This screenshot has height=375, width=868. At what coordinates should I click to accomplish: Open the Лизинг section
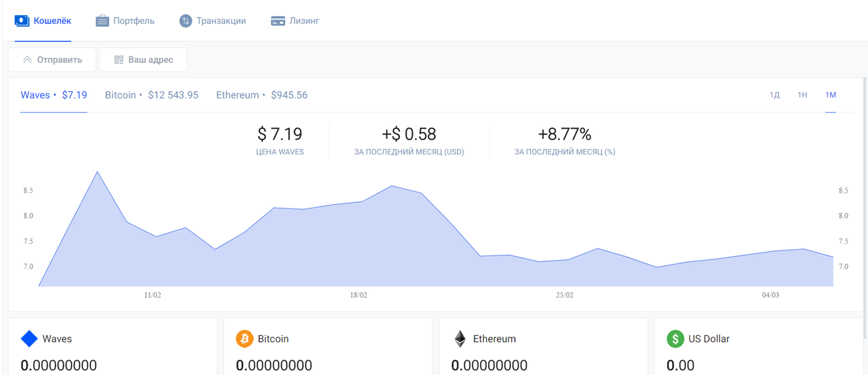coord(295,21)
